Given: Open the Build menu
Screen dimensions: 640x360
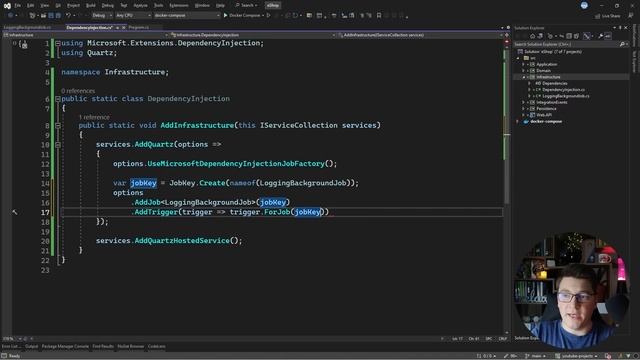Looking at the screenshot, I should (91, 6).
